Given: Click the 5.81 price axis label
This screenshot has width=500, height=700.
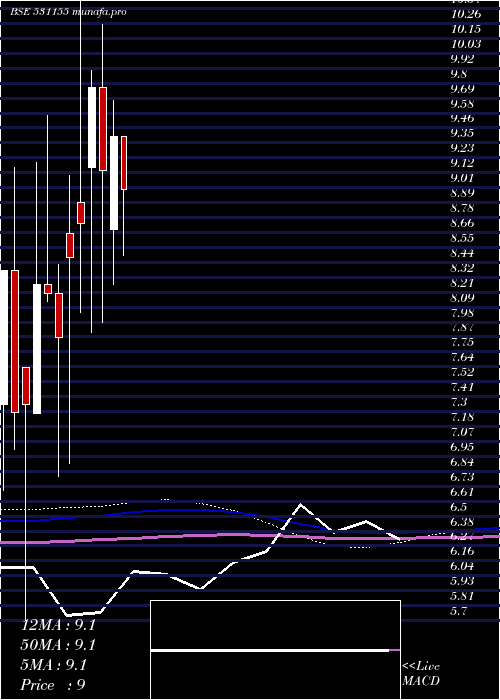Looking at the screenshot, I should coord(463,596).
